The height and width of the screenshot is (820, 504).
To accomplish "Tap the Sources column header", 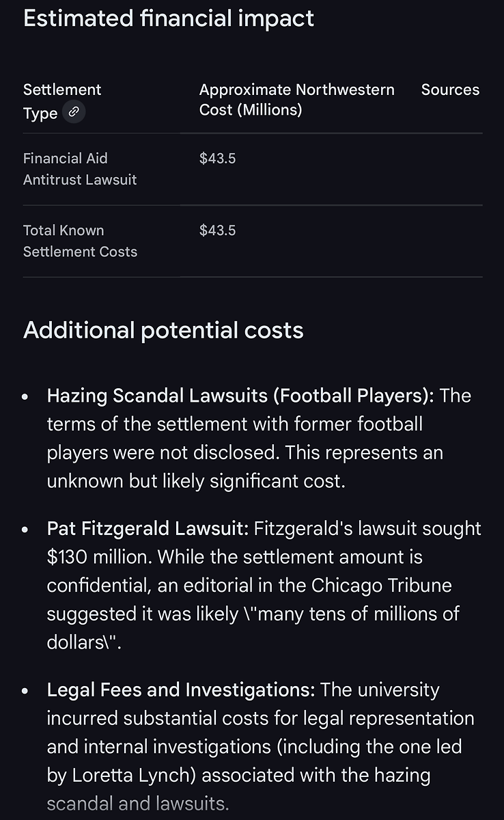I will point(450,90).
